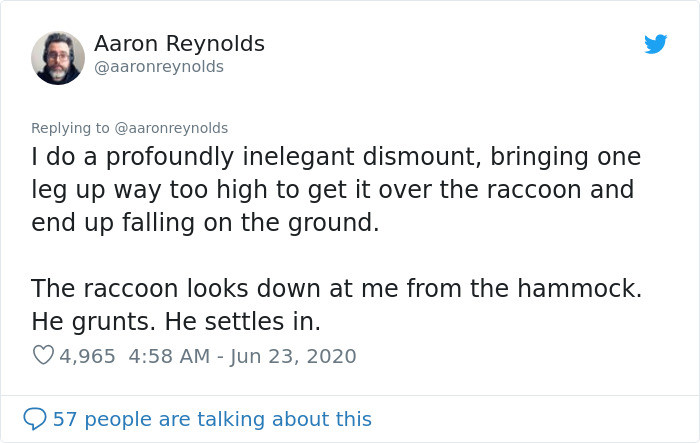700x443 pixels.
Task: Like the tweet with the heart icon
Action: (43, 355)
